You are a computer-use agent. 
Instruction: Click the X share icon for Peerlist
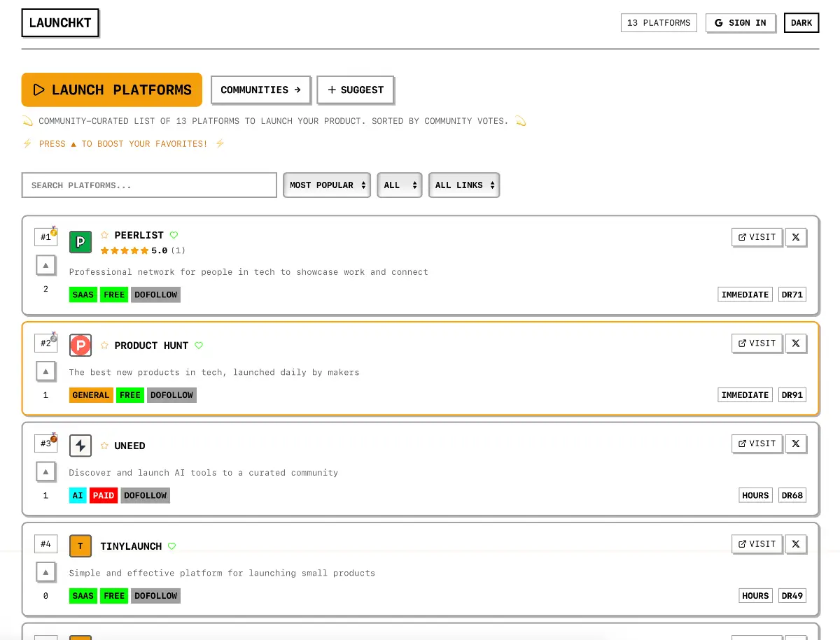click(x=795, y=237)
